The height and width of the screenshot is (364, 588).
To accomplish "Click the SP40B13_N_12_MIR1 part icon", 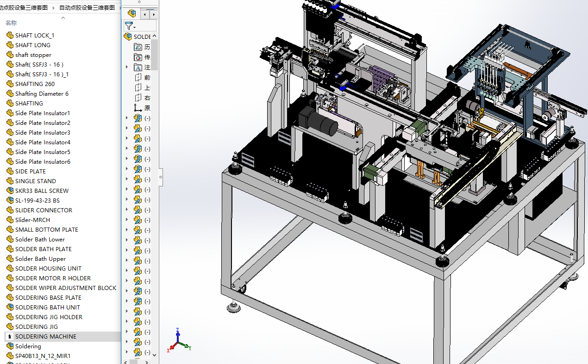I will (x=10, y=356).
